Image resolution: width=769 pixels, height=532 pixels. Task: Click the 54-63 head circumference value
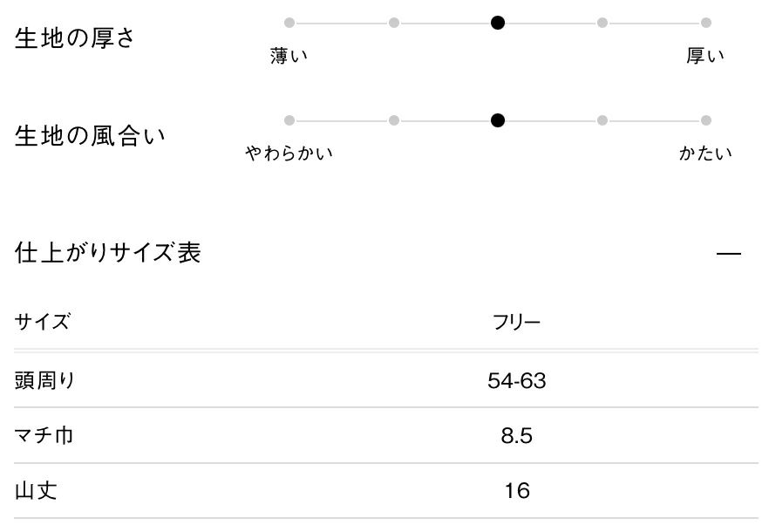click(x=517, y=380)
